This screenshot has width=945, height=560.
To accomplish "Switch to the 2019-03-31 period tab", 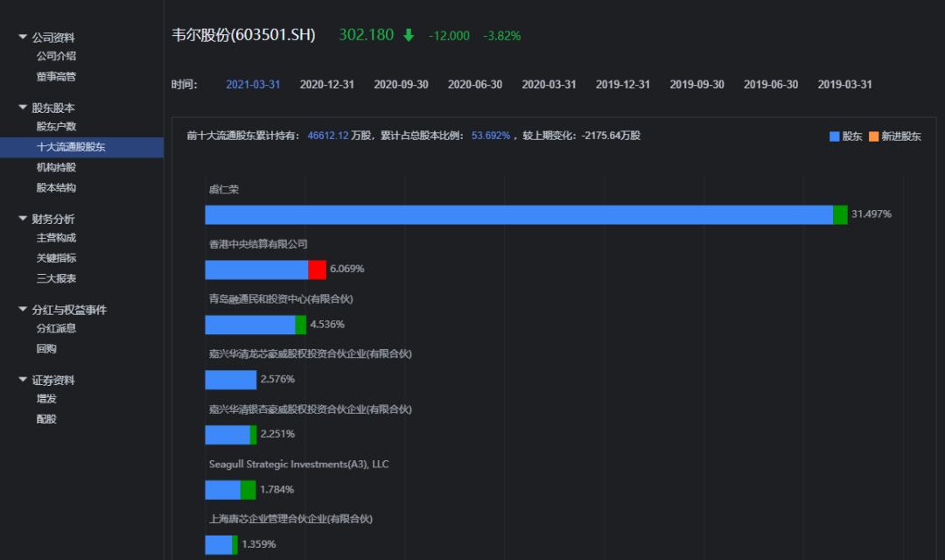I will click(843, 83).
